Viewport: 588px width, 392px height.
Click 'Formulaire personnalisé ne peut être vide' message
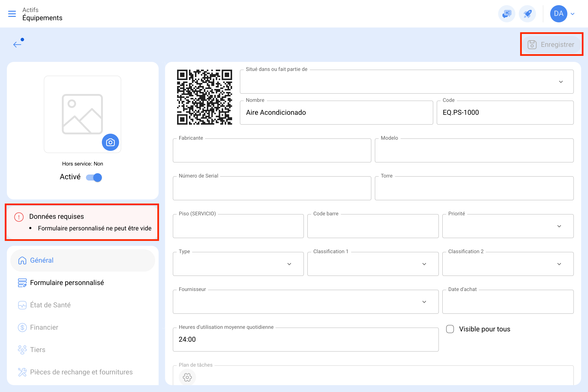95,228
